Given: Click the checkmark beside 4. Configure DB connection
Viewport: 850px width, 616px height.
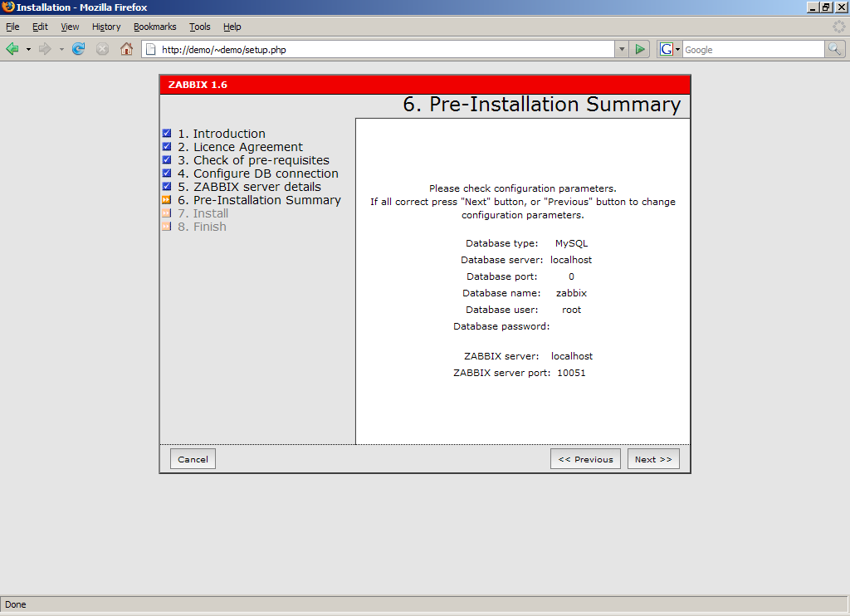Looking at the screenshot, I should 167,174.
